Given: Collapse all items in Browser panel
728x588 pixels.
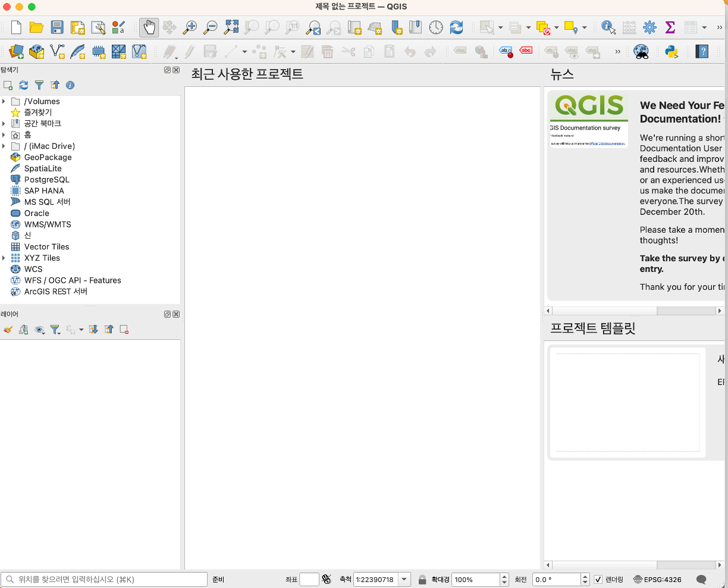Looking at the screenshot, I should tap(55, 85).
